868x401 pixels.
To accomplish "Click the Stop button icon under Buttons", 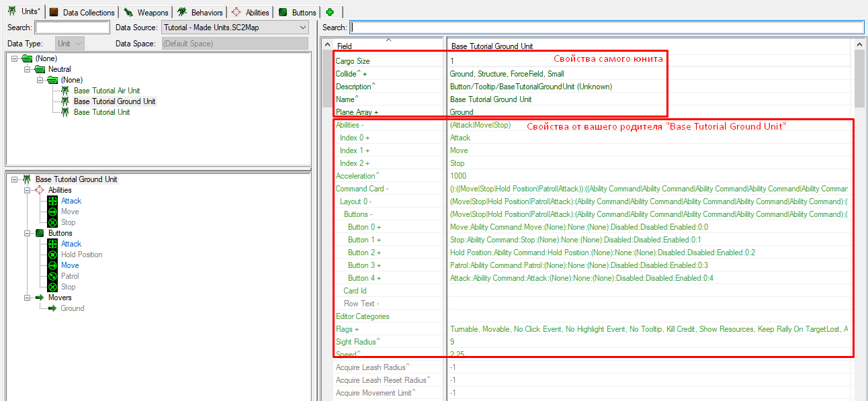I will [52, 287].
